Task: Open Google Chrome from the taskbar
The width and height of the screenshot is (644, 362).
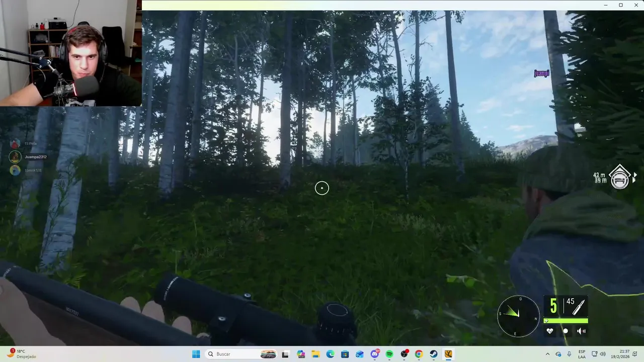Action: pyautogui.click(x=419, y=354)
